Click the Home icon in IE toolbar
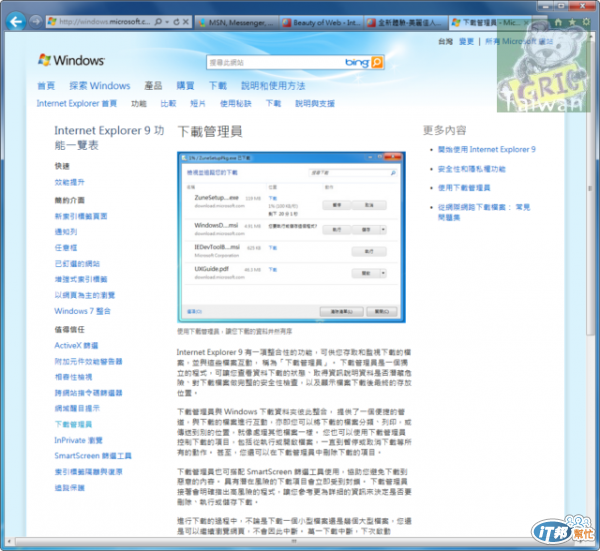 pyautogui.click(x=558, y=22)
